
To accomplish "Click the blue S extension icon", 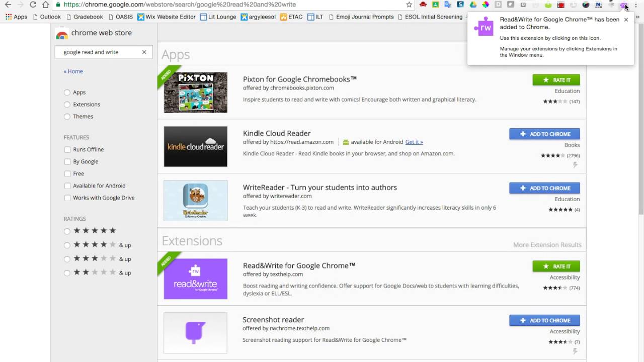I will 460,5.
